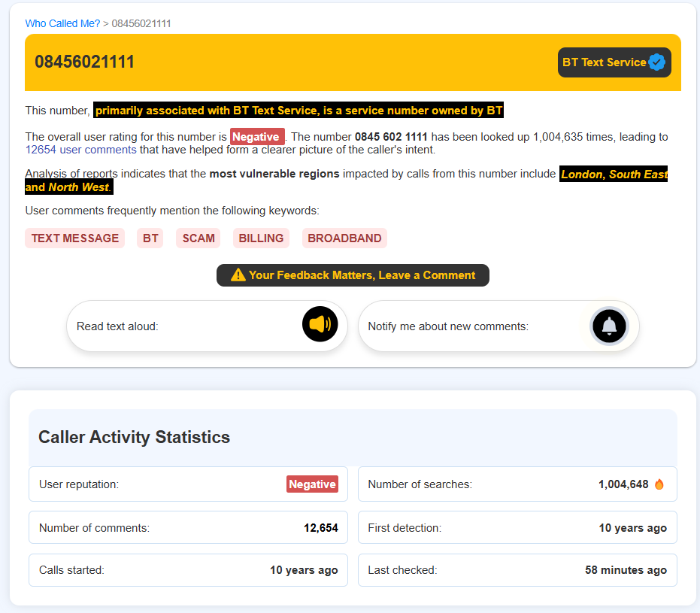Click the Number of searches label

(420, 484)
